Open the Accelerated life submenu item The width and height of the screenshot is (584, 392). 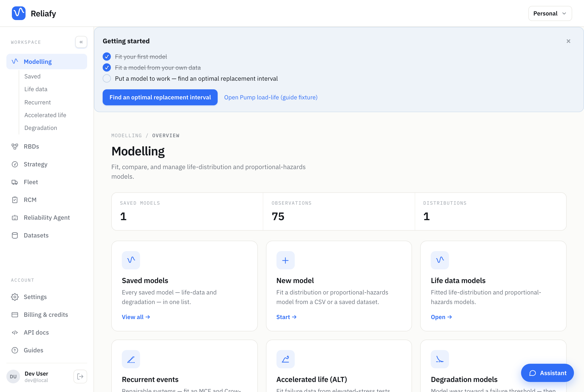click(45, 115)
